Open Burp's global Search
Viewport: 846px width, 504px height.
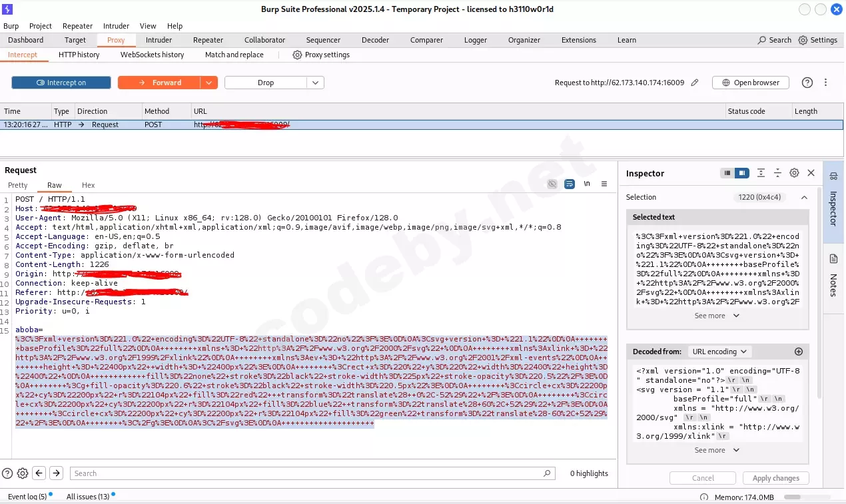[773, 40]
